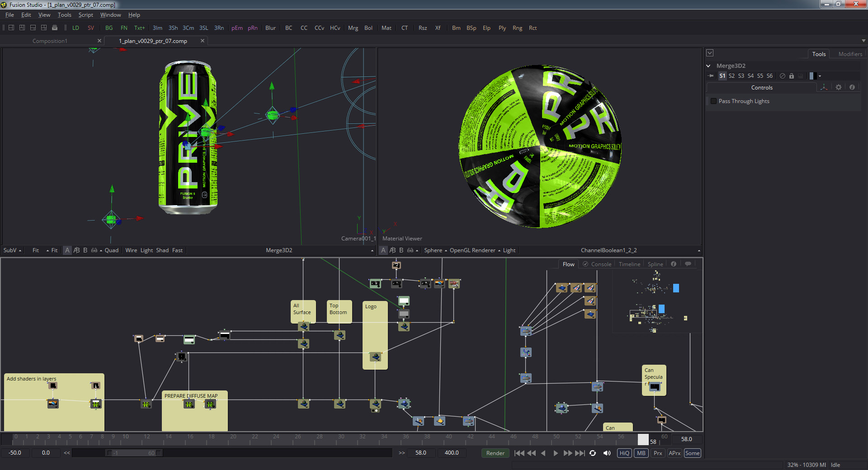The height and width of the screenshot is (470, 868).
Task: Add Transform (Xf) tool
Action: tap(438, 28)
